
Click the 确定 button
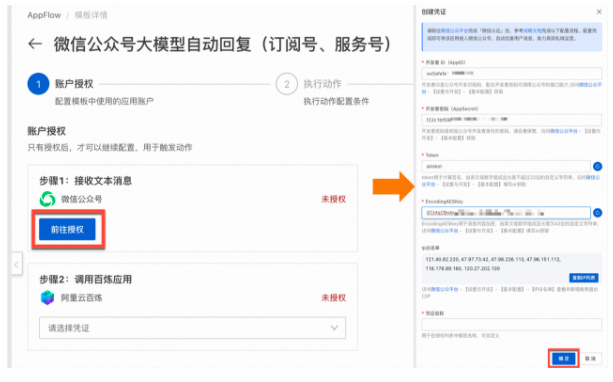click(x=564, y=359)
